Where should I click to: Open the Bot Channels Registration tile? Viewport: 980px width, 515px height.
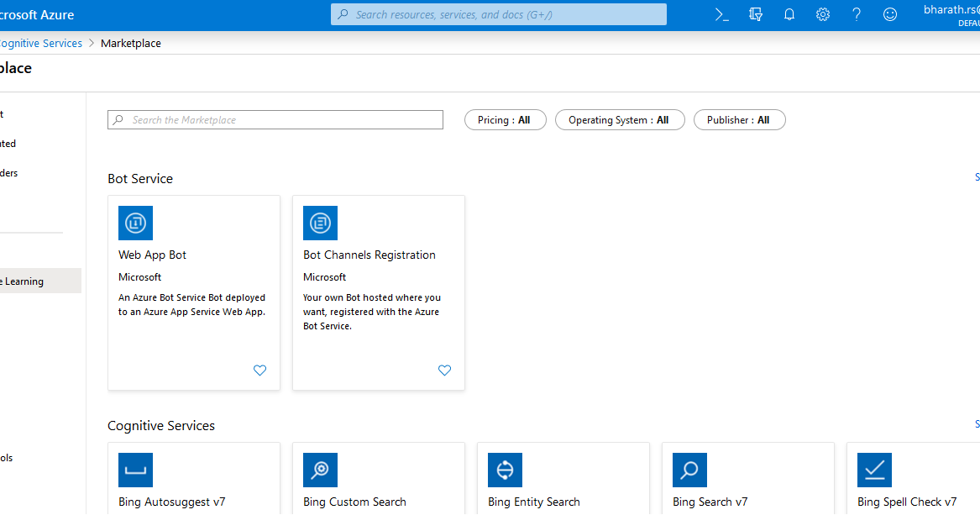point(369,255)
